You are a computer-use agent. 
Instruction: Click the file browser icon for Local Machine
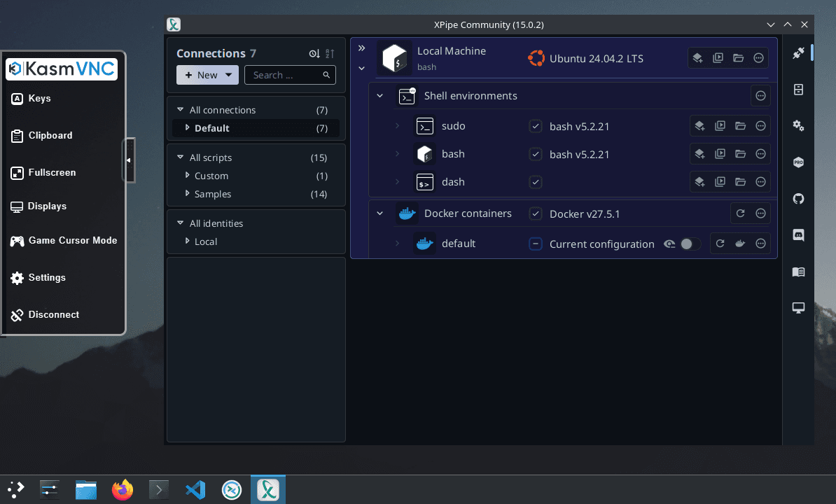739,58
